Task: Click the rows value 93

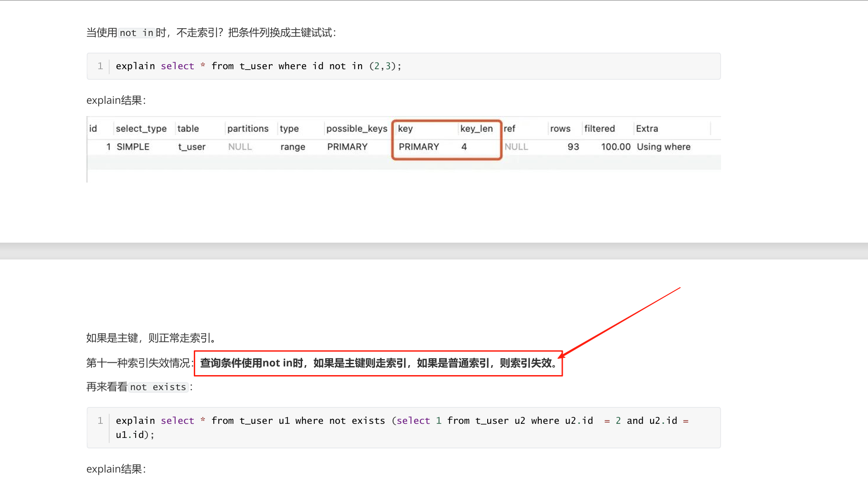Action: (573, 147)
